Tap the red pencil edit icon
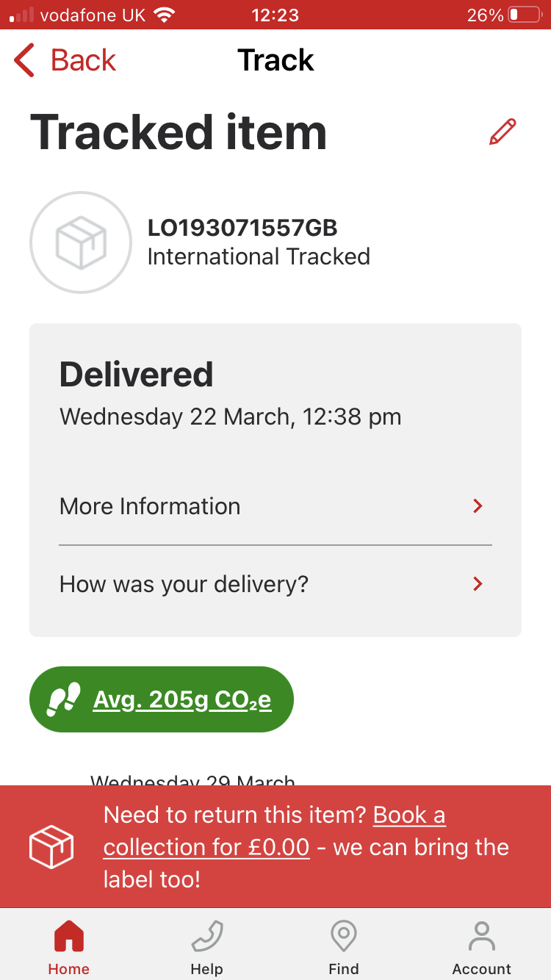The height and width of the screenshot is (980, 551). pyautogui.click(x=503, y=132)
